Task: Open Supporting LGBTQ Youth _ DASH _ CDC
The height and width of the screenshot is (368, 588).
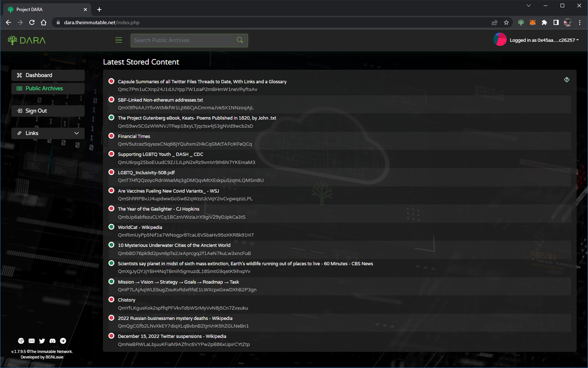Action: (160, 155)
